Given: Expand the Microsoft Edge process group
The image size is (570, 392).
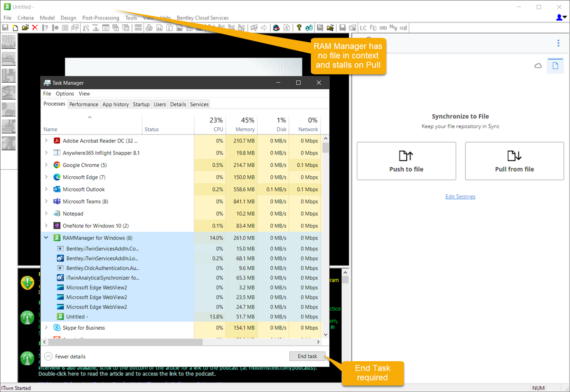Looking at the screenshot, I should [x=46, y=177].
